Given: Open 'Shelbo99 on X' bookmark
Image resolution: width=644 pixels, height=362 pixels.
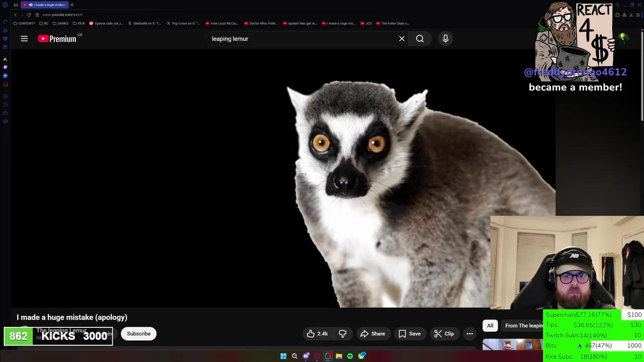Looking at the screenshot, I should [145, 23].
